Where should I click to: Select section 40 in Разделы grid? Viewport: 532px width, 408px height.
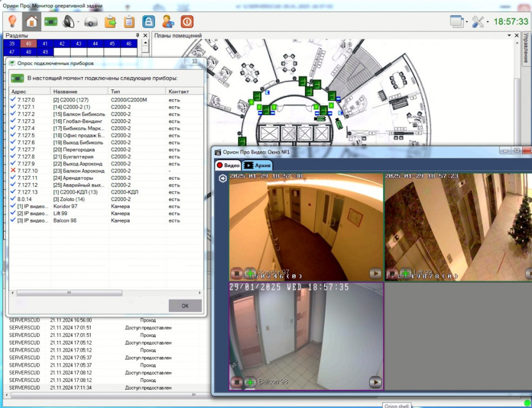[x=29, y=43]
